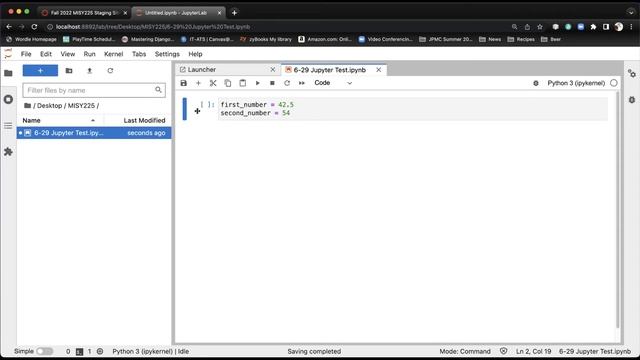Image resolution: width=640 pixels, height=360 pixels.
Task: Close the Launcher tab
Action: tap(273, 70)
